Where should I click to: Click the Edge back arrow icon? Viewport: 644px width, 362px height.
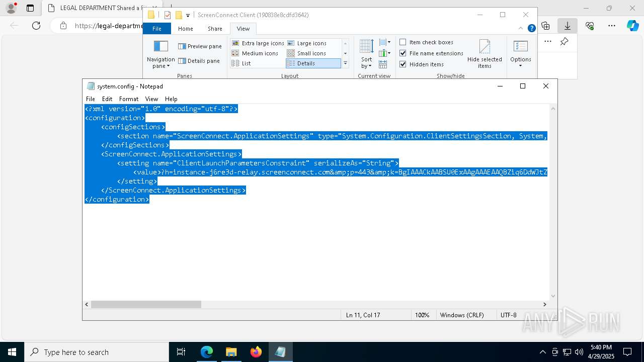[x=14, y=26]
